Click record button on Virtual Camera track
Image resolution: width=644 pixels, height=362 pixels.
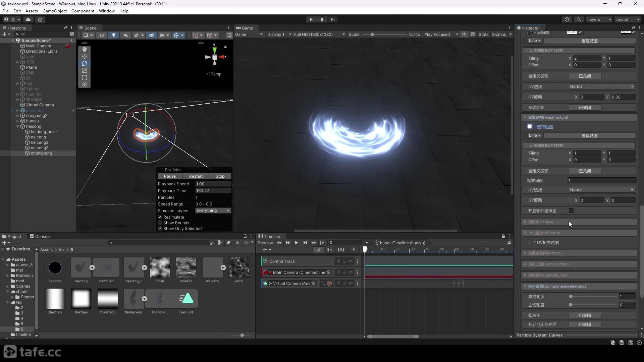tap(329, 283)
